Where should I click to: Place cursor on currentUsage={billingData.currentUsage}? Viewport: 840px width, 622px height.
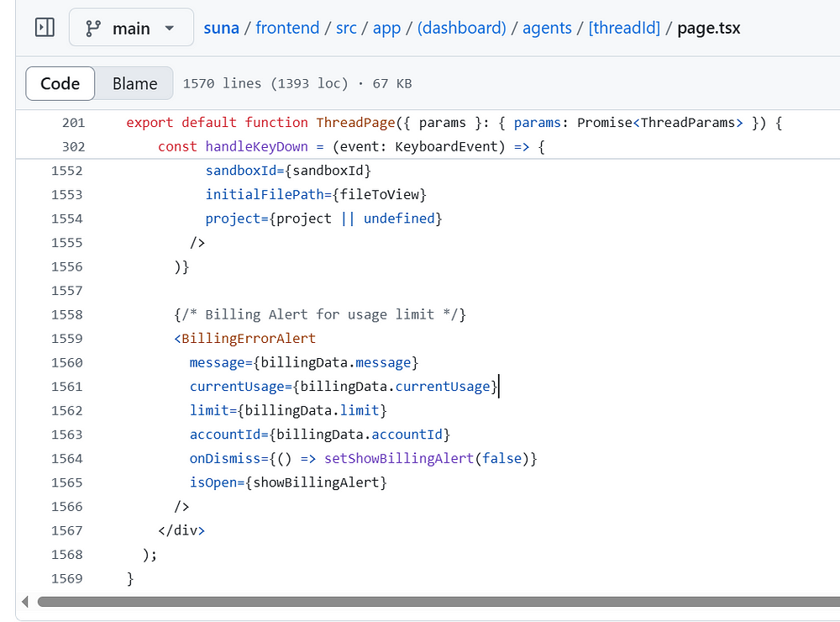[344, 387]
